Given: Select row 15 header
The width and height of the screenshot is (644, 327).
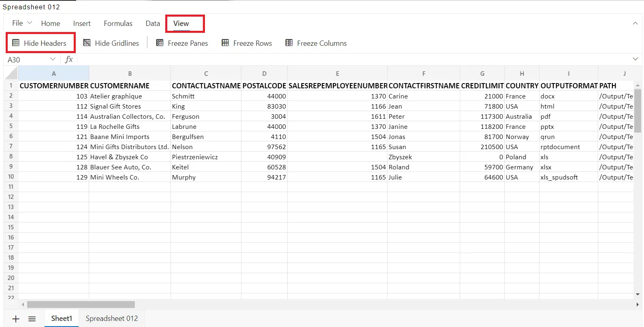Looking at the screenshot, I should click(x=11, y=227).
